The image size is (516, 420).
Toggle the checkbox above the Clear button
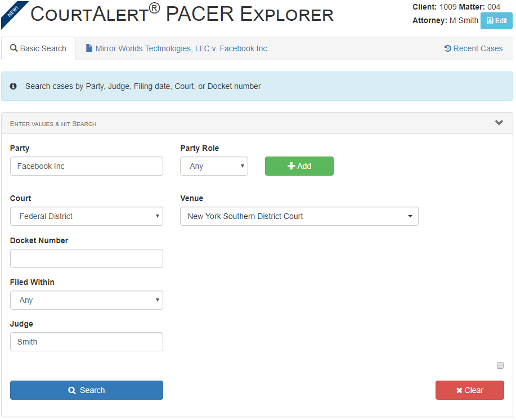[x=500, y=365]
